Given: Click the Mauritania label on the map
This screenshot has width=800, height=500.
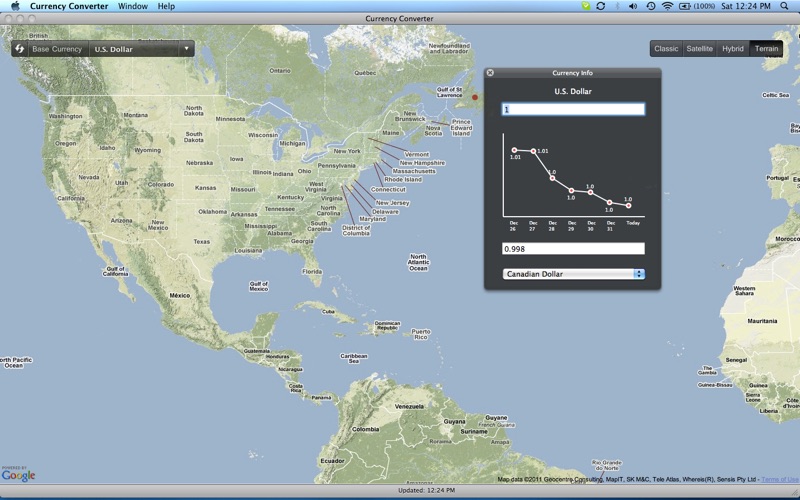Looking at the screenshot, I should click(x=762, y=321).
